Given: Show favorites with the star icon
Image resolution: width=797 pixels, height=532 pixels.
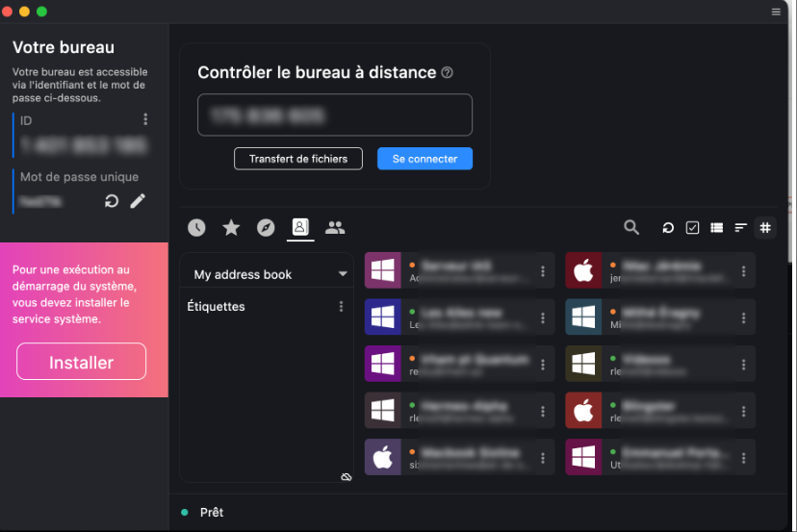Looking at the screenshot, I should 231,228.
